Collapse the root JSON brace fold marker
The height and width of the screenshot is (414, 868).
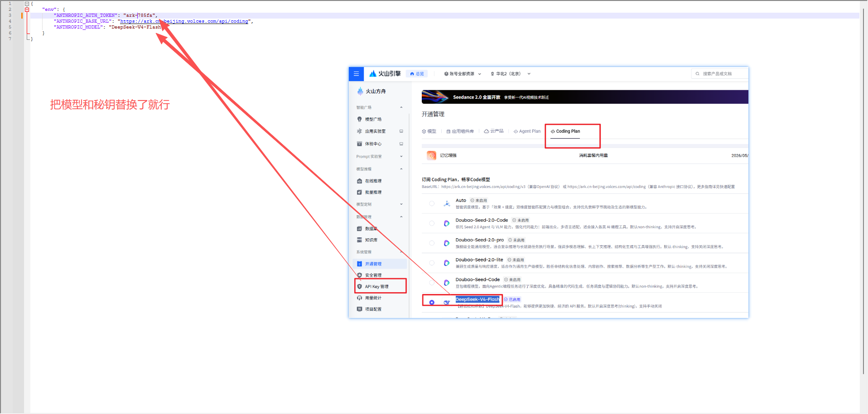pyautogui.click(x=27, y=4)
